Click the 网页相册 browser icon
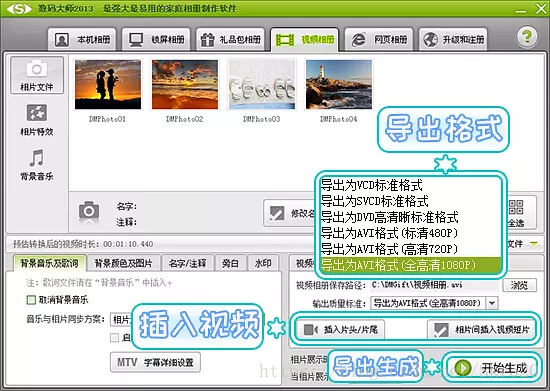The image size is (550, 391). [x=358, y=40]
